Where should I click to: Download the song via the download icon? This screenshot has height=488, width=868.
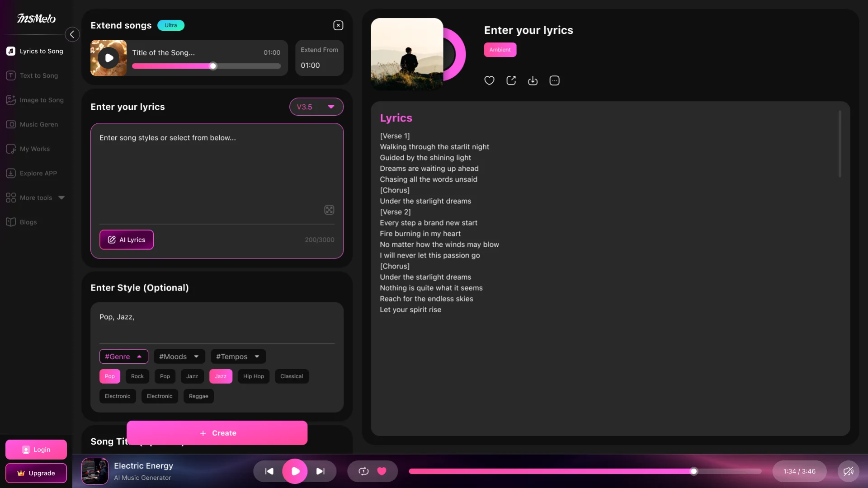(533, 80)
